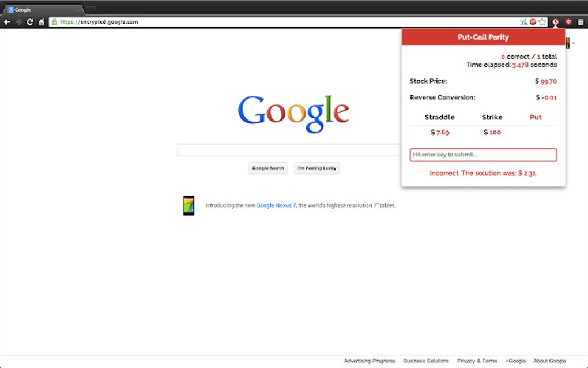588x368 pixels.
Task: Click the green padlock security icon
Action: pos(54,22)
